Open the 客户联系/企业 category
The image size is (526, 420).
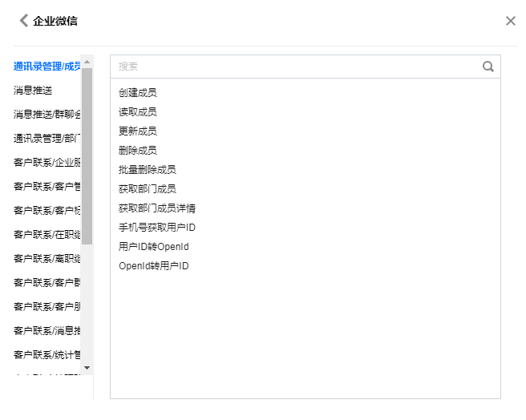coord(47,163)
